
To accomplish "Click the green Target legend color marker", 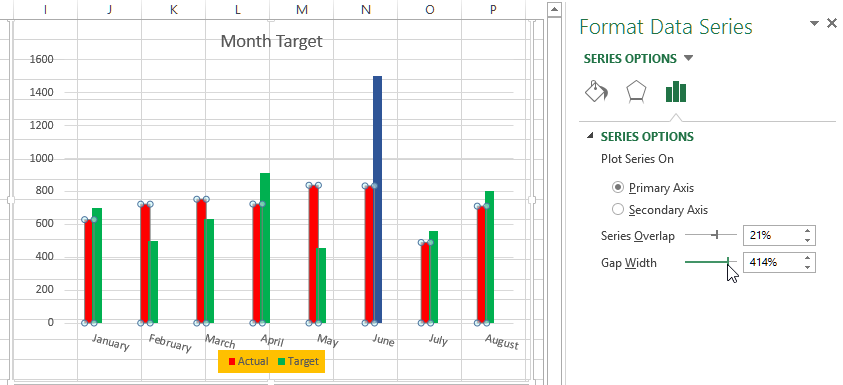I will [281, 362].
